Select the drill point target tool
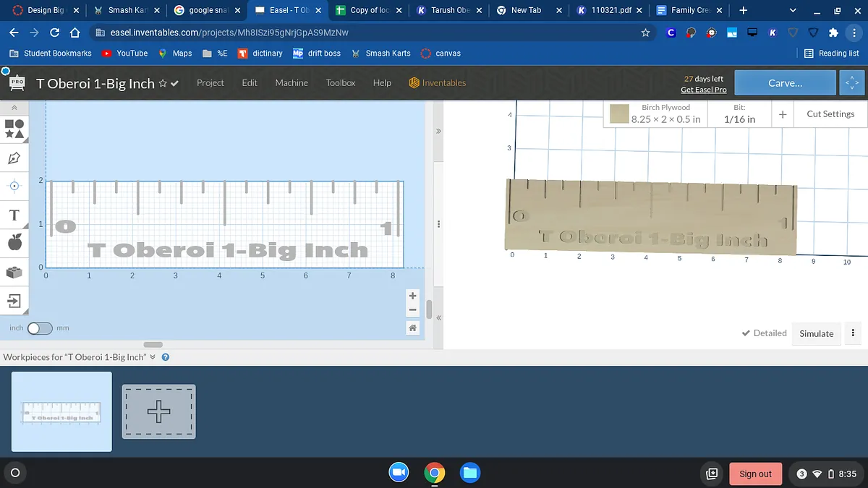 tap(14, 186)
